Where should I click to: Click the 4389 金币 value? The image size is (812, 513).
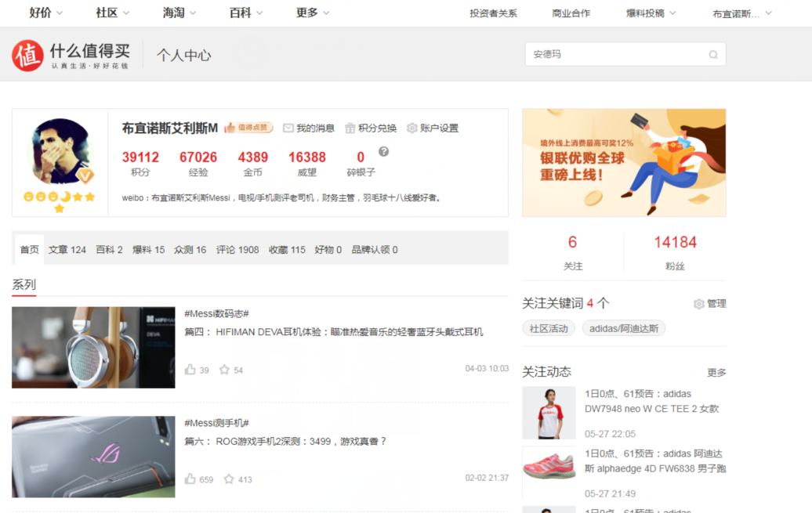pyautogui.click(x=252, y=157)
